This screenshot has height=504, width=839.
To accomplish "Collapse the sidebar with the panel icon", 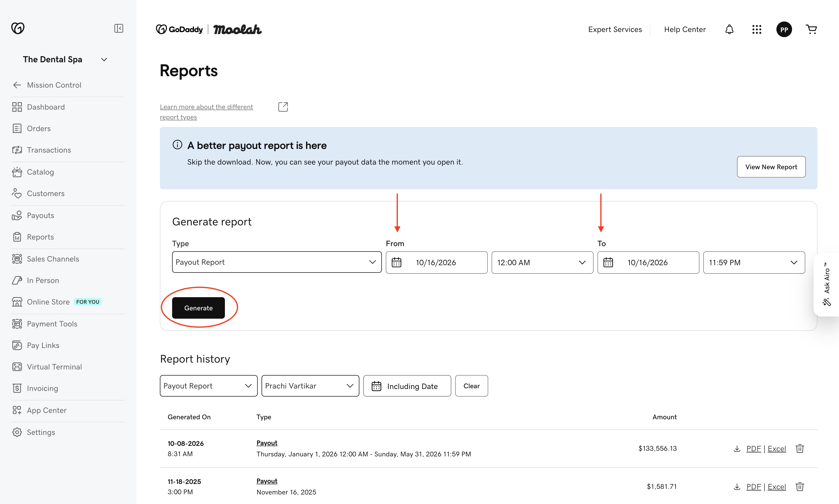I will (x=119, y=28).
